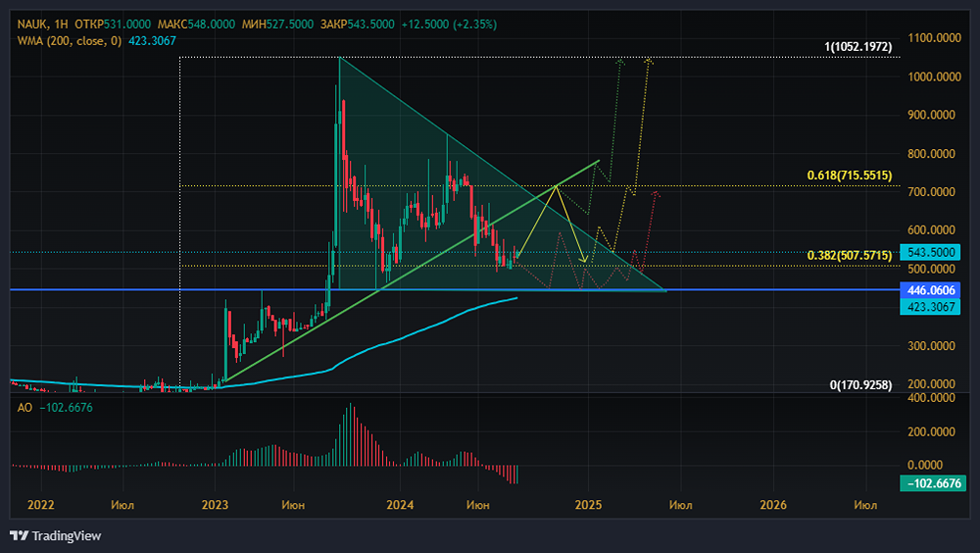Viewport: 980px width, 553px height.
Task: Click the 2023 time axis label
Action: 215,506
